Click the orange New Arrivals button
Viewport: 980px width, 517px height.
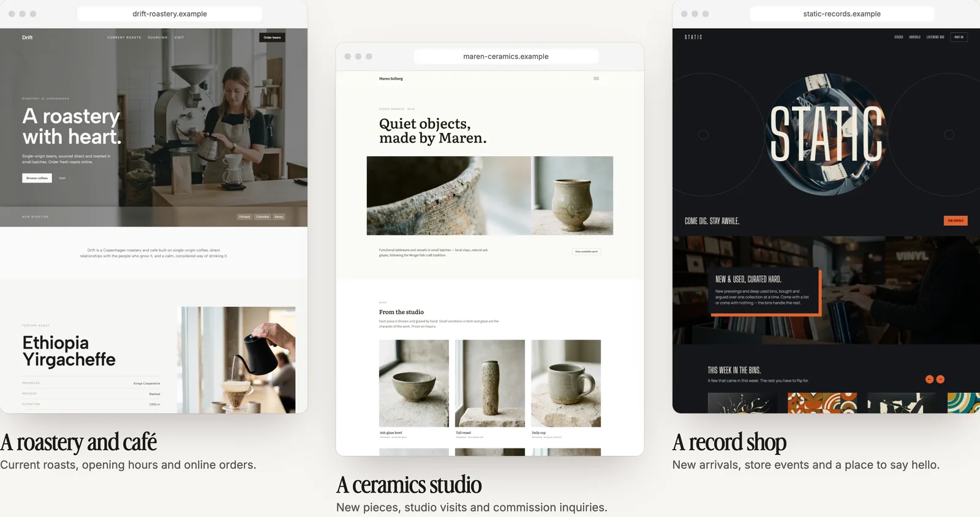click(956, 221)
